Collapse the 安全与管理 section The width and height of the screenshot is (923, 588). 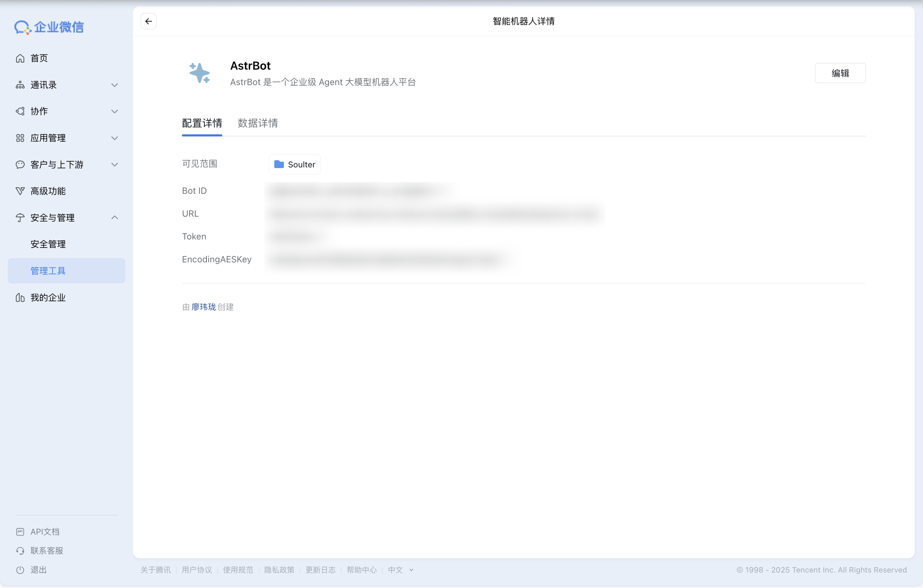[x=114, y=217]
